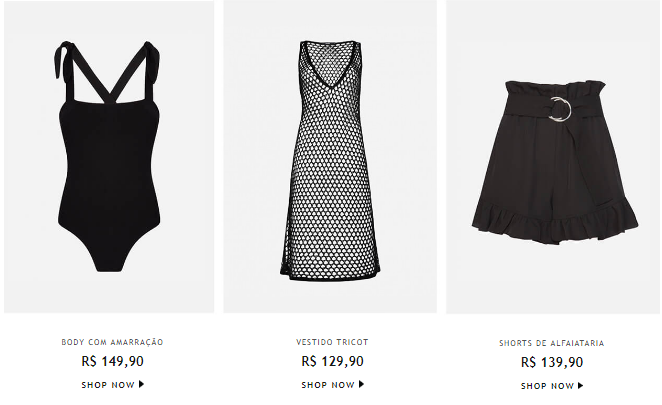The image size is (662, 405).
Task: Click the V-neckline of the mesh dress
Action: pos(331,68)
